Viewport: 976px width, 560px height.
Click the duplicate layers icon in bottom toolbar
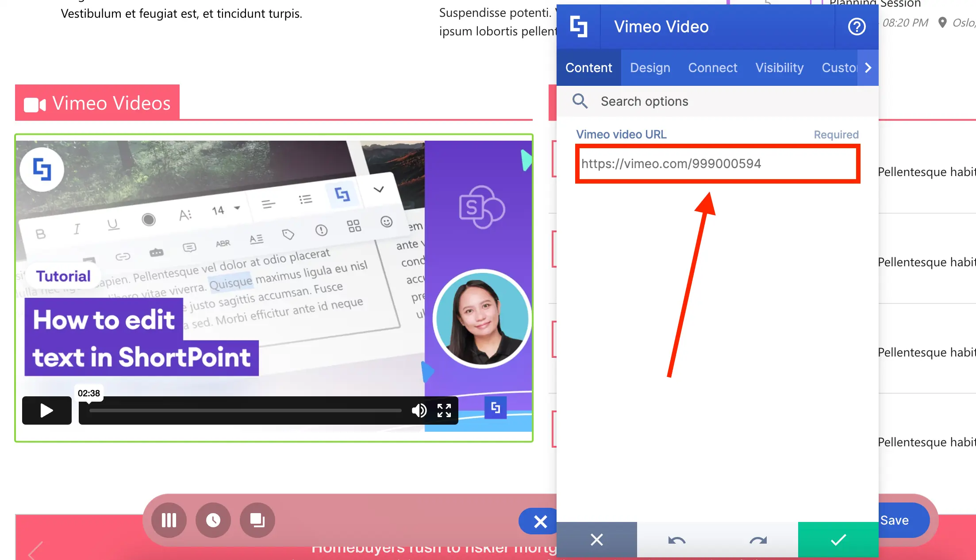click(257, 520)
